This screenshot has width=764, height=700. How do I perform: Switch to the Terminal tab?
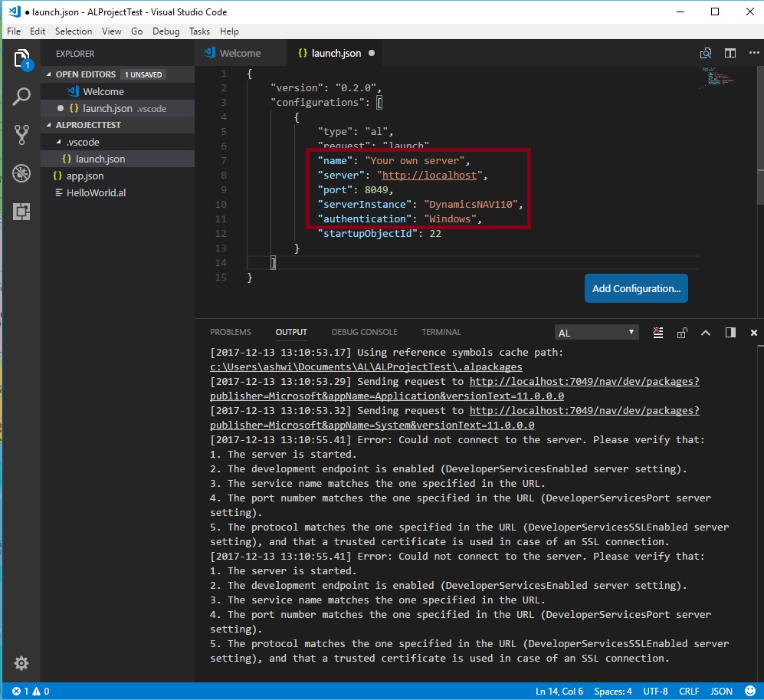tap(441, 332)
